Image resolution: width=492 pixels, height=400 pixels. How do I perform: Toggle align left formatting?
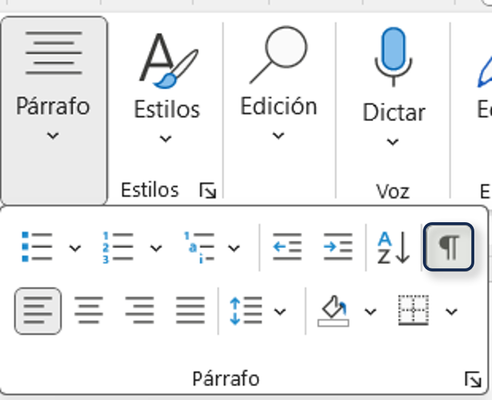point(38,311)
